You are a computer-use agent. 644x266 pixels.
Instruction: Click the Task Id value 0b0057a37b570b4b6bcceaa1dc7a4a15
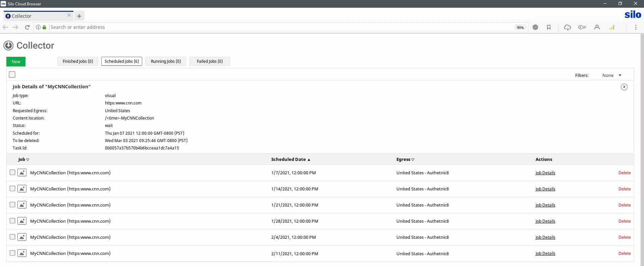(x=142, y=148)
